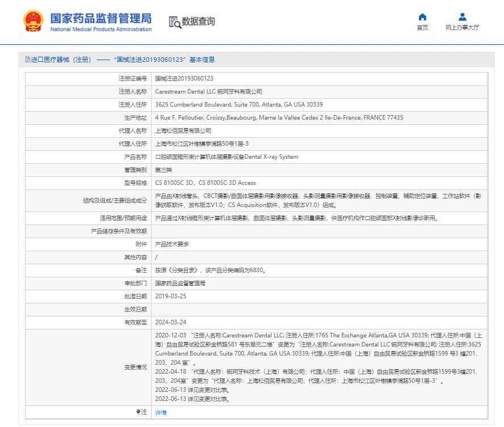Click the 数据查询 heading text

pyautogui.click(x=198, y=22)
